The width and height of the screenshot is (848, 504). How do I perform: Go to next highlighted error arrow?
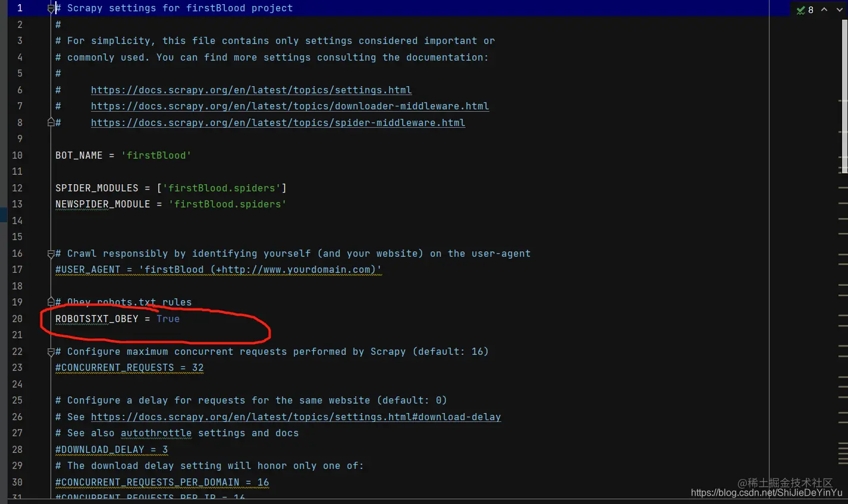[x=839, y=10]
